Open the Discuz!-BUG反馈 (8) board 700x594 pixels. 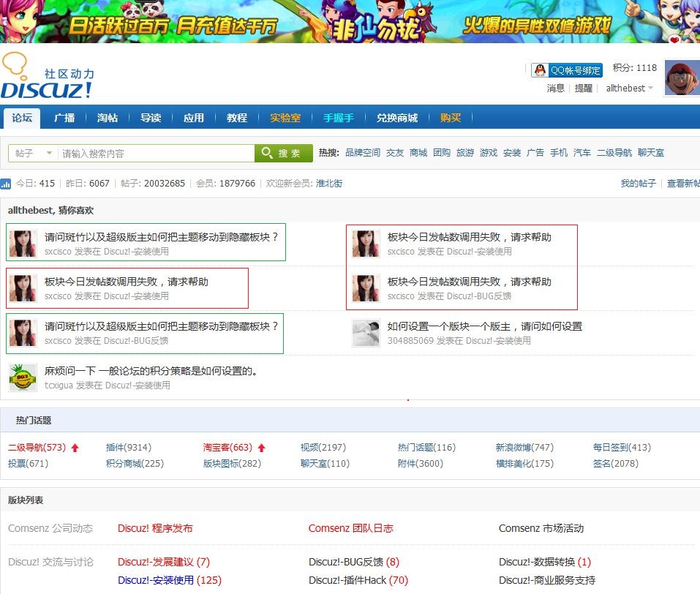[354, 562]
